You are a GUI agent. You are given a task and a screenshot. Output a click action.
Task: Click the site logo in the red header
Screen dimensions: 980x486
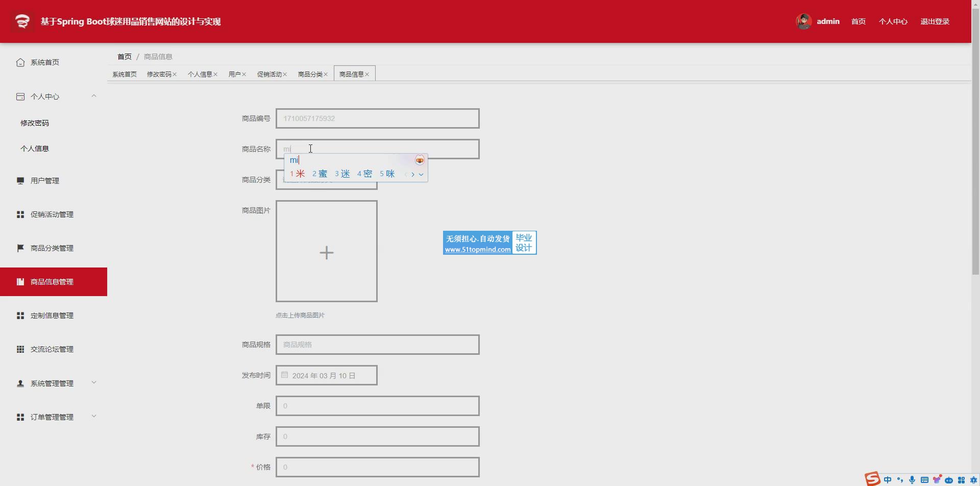click(x=22, y=21)
